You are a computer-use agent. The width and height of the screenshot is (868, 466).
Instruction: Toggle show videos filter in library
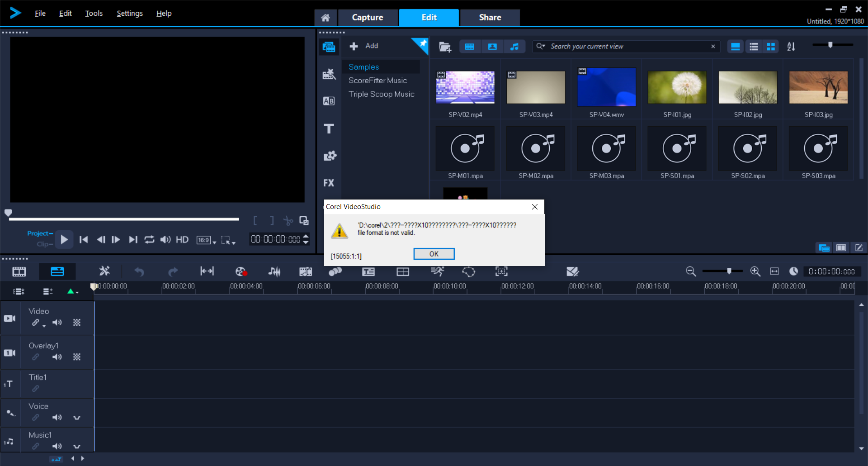click(x=470, y=47)
